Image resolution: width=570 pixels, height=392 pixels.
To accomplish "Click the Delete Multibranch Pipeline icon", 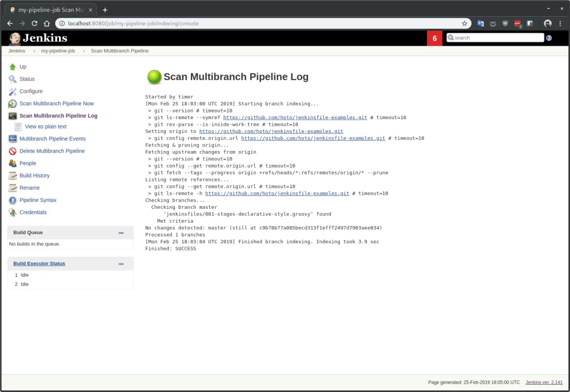I will 12,151.
